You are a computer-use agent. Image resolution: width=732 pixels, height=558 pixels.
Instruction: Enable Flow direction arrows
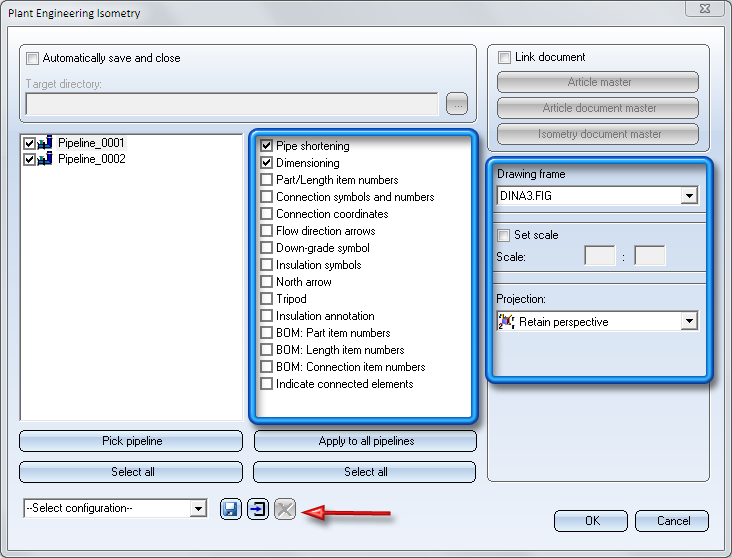click(267, 231)
